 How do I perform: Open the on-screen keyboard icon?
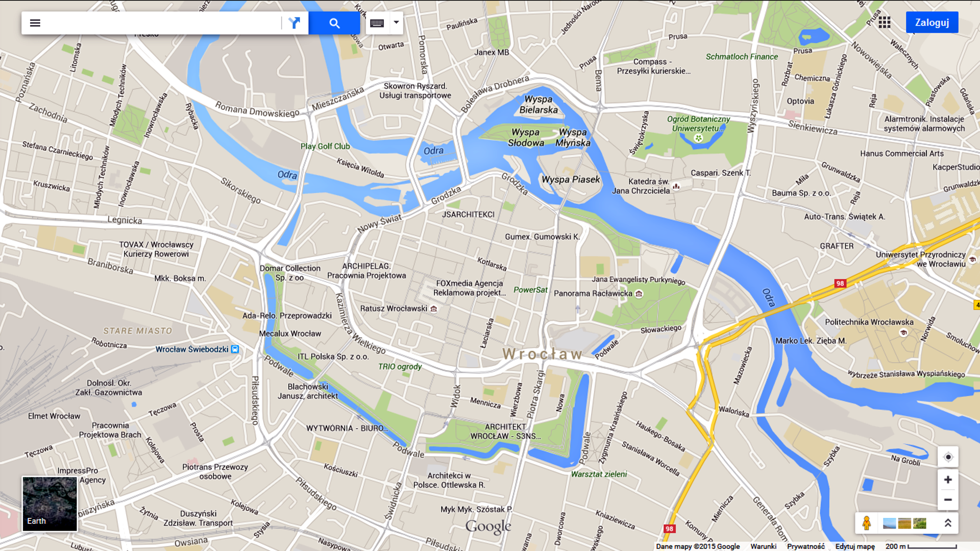point(377,23)
